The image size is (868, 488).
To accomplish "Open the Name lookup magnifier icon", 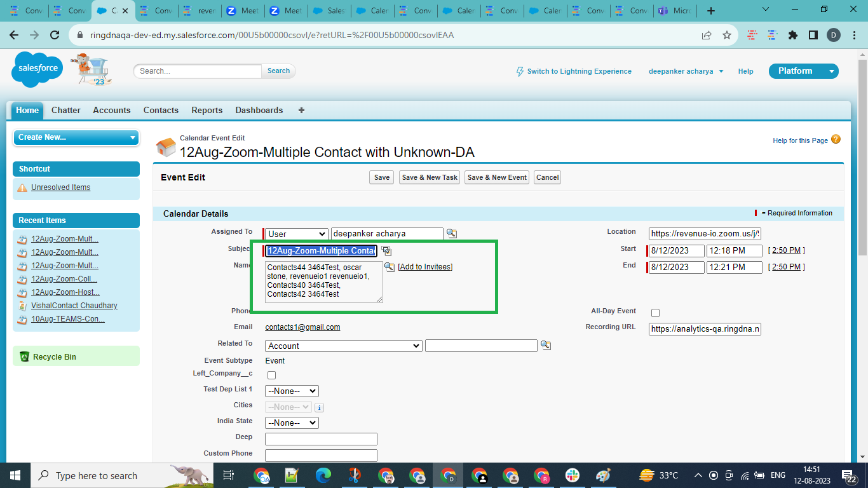I will tap(390, 267).
